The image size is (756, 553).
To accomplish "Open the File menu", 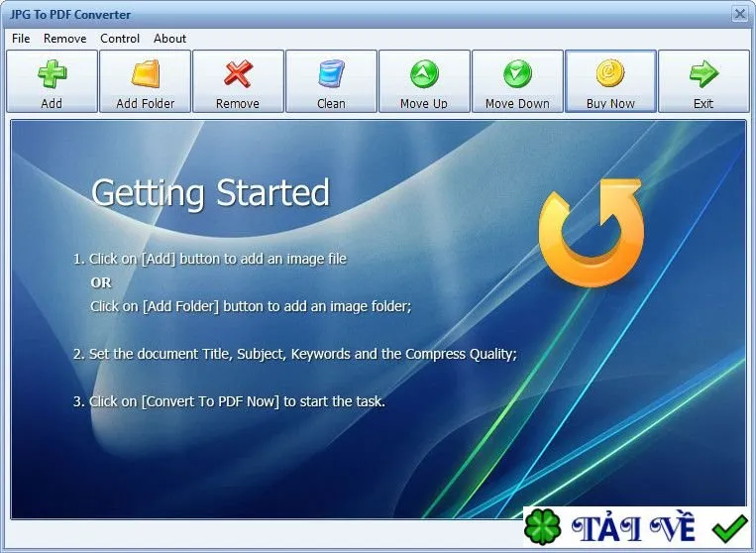I will [x=21, y=39].
